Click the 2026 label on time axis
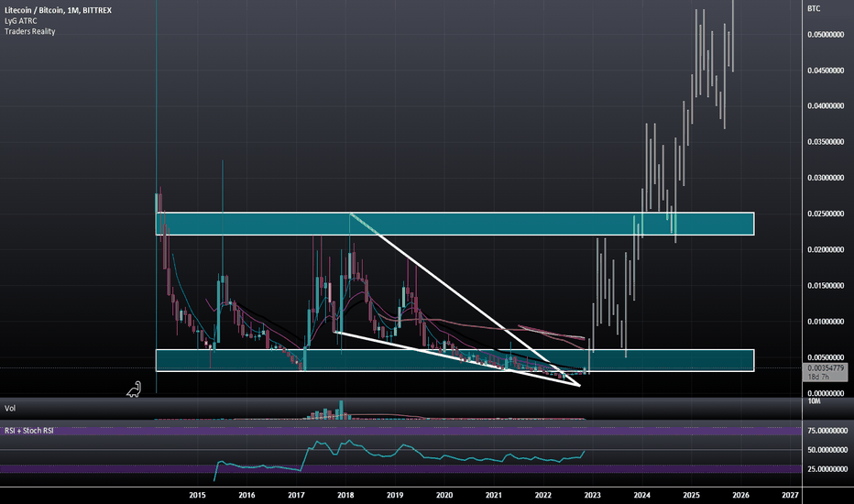Viewport: 854px width, 504px height. click(x=740, y=495)
